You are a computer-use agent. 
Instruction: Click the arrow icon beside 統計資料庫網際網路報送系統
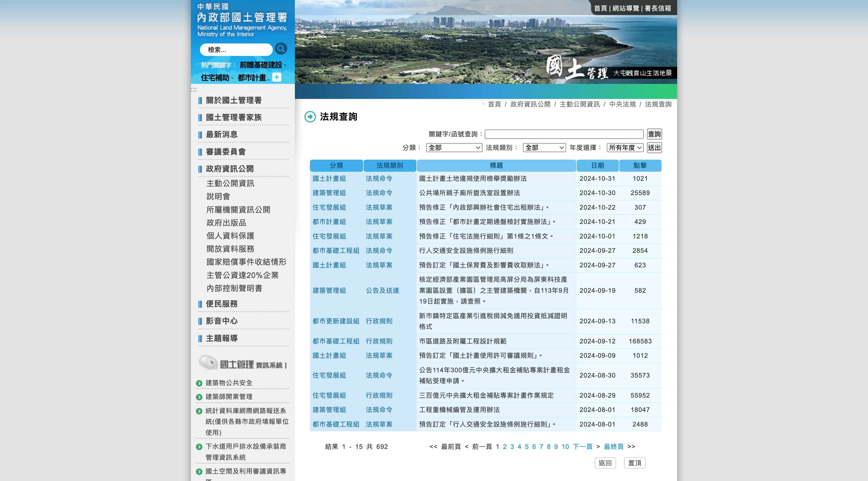pos(199,411)
